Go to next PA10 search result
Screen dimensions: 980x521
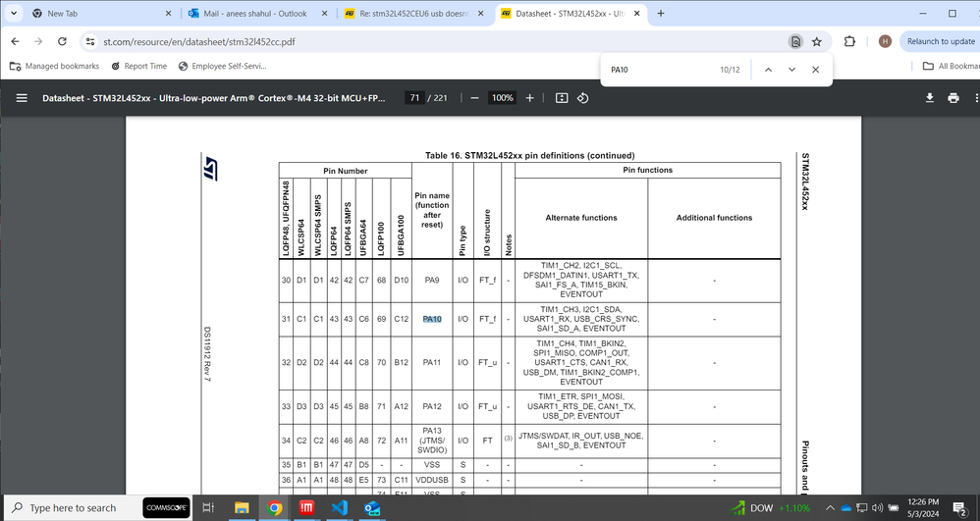click(x=791, y=70)
